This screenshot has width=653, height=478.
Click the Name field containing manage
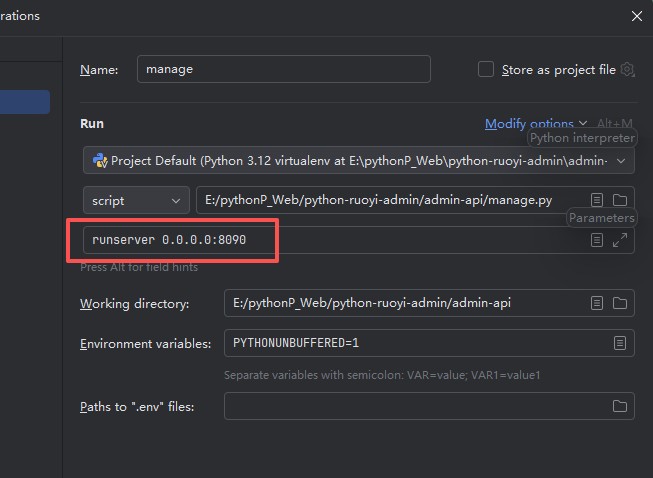pyautogui.click(x=283, y=69)
